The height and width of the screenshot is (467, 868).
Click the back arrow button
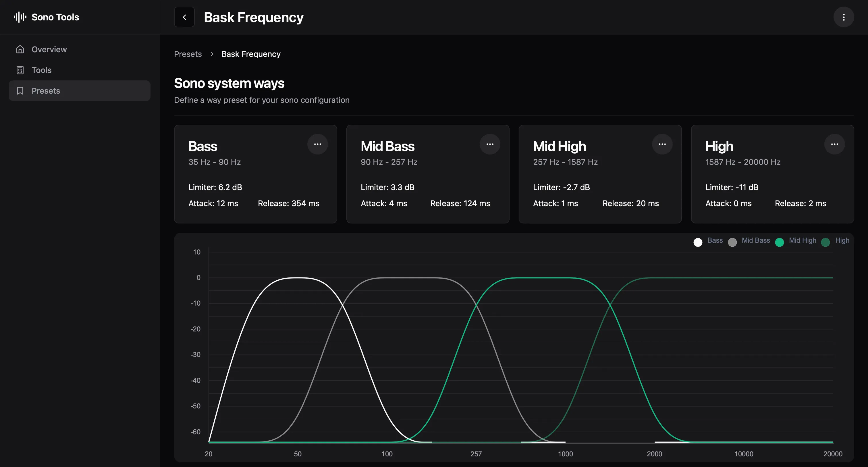[x=184, y=17]
